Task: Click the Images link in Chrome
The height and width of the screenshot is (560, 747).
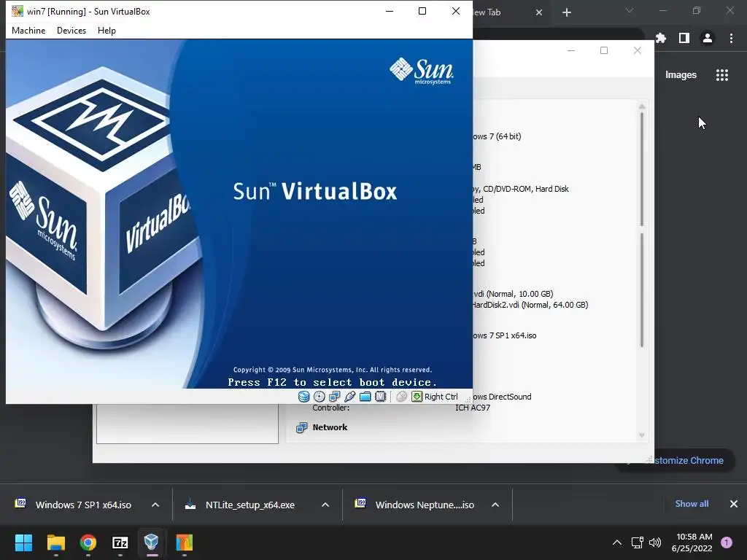Action: point(681,75)
